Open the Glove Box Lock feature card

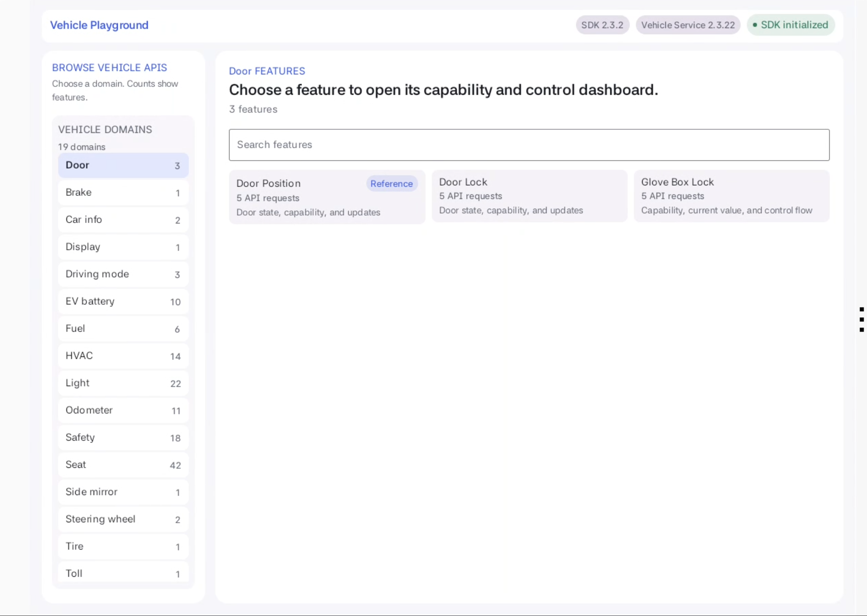coord(732,196)
